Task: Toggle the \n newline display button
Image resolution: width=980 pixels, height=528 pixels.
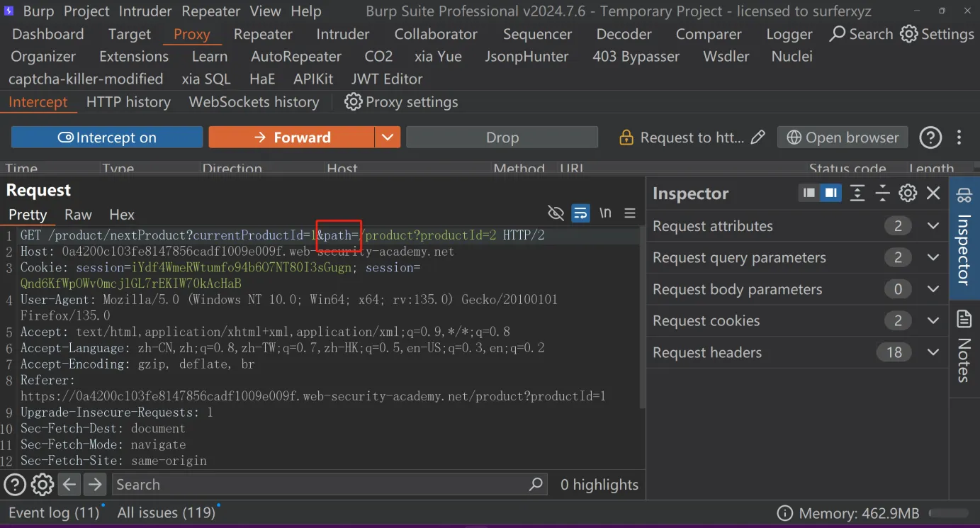Action: (x=605, y=213)
